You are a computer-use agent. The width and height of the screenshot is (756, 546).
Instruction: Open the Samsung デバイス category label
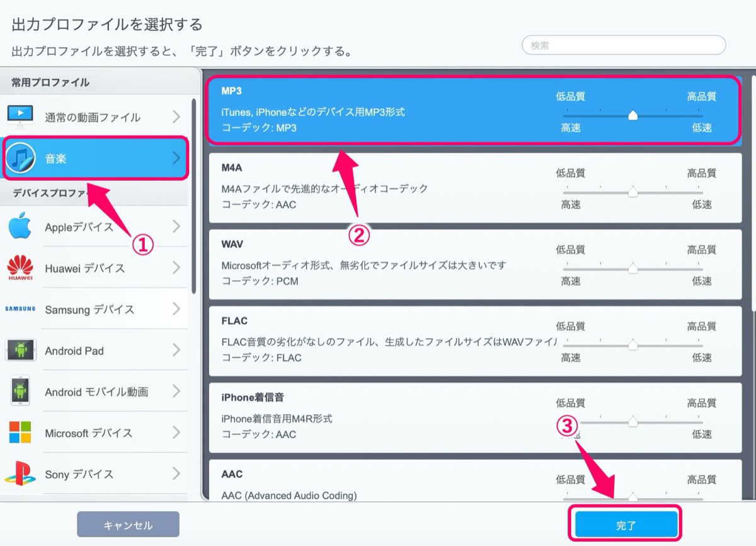click(89, 310)
